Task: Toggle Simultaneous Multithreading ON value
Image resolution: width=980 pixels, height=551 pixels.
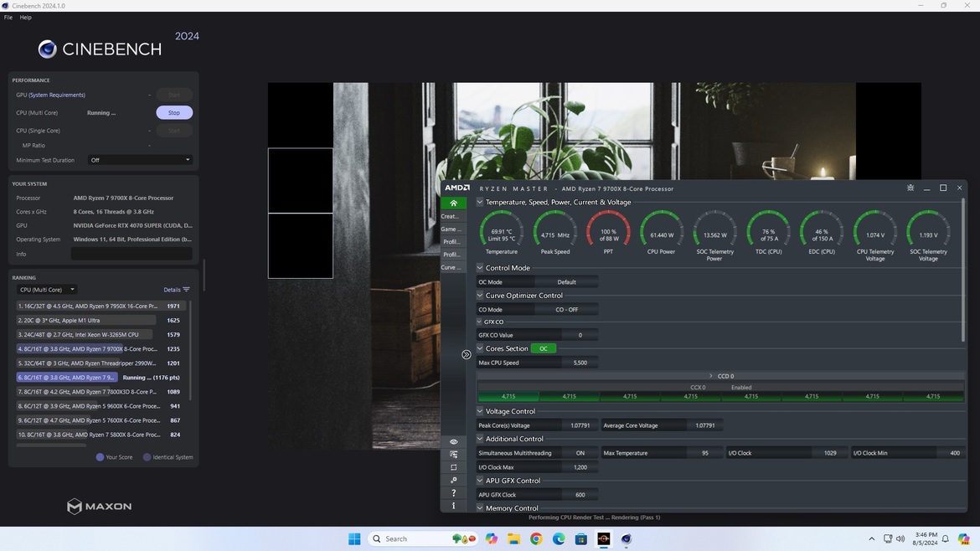Action: point(580,453)
